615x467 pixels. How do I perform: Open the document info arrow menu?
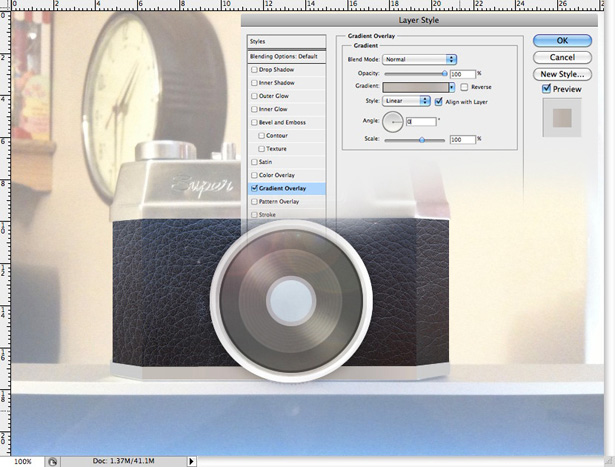191,461
